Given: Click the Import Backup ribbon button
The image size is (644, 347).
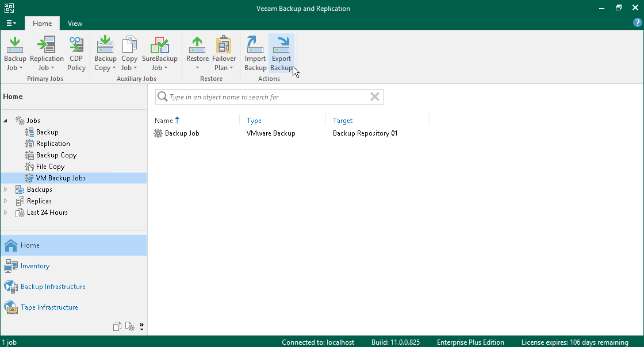Looking at the screenshot, I should click(x=255, y=53).
